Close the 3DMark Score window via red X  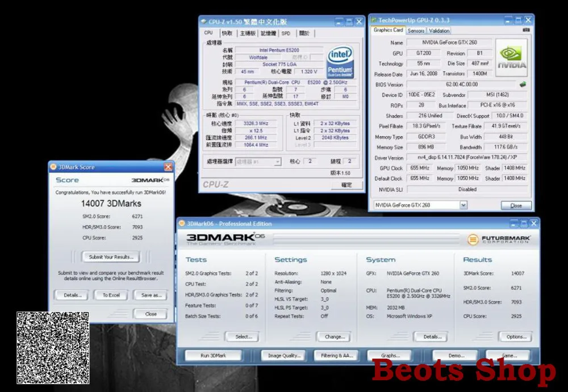(168, 167)
